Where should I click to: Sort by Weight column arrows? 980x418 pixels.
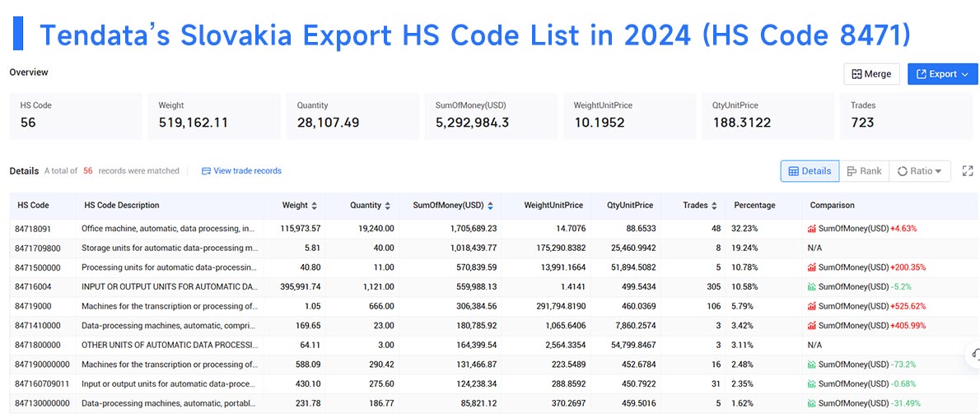(x=314, y=206)
